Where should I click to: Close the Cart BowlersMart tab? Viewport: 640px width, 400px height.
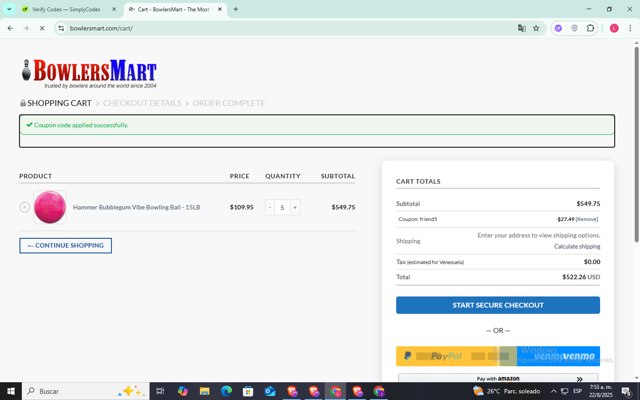[x=220, y=9]
